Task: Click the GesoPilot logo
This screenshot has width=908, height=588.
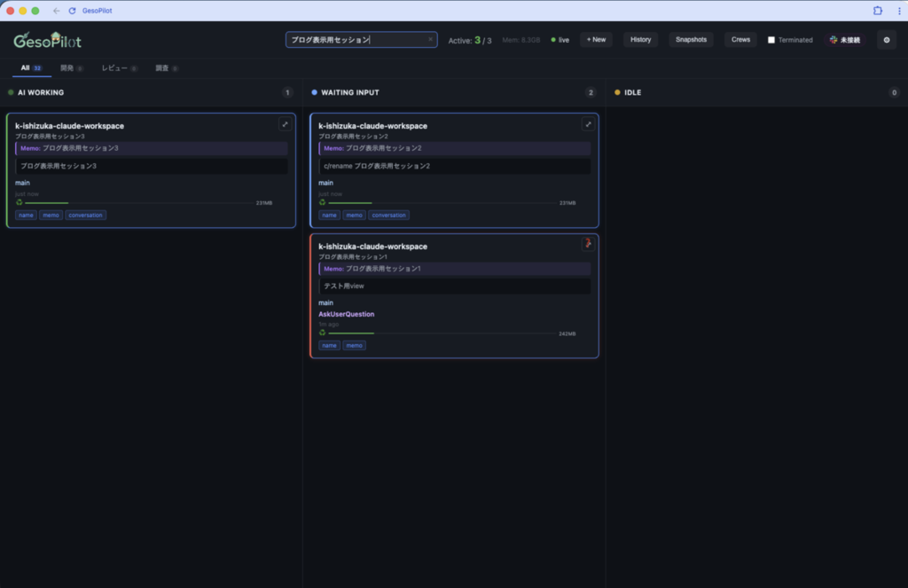Action: click(x=48, y=40)
